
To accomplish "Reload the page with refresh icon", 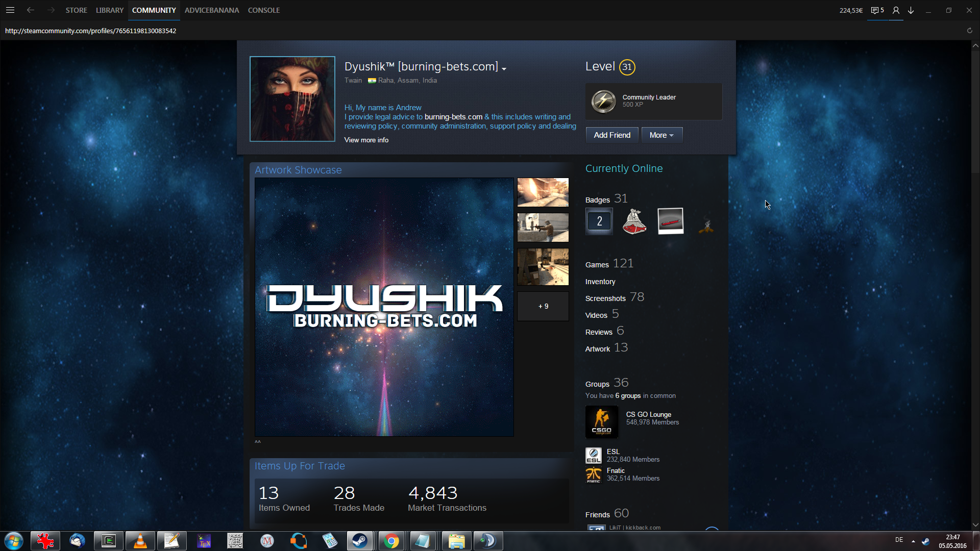I will coord(969,31).
